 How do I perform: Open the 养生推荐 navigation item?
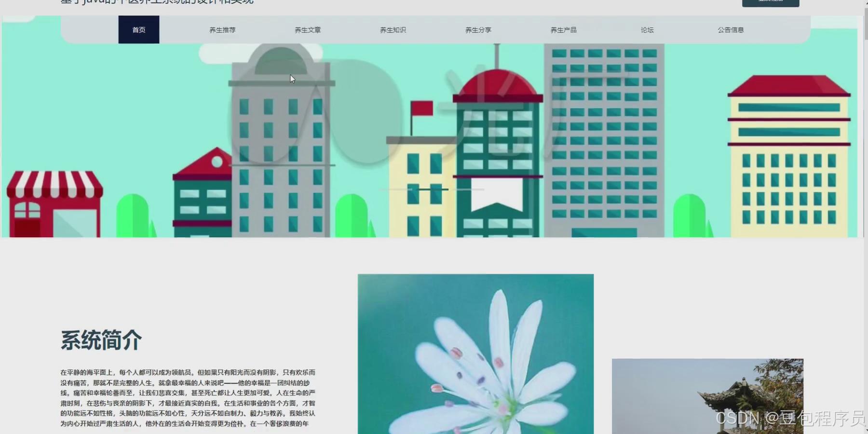pyautogui.click(x=222, y=29)
